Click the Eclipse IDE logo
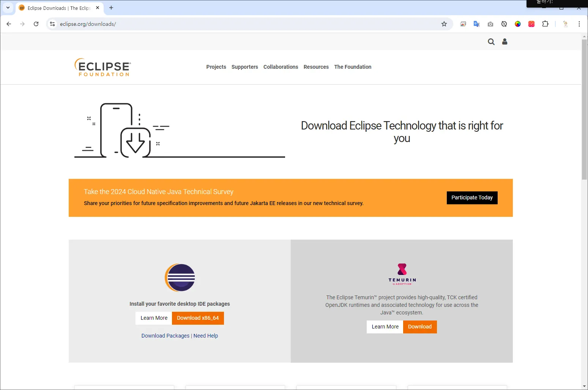Screen dimensions: 588x390 click(180, 278)
